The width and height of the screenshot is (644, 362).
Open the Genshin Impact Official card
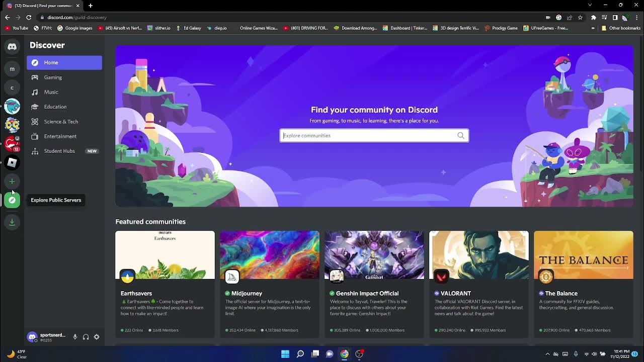click(x=374, y=284)
